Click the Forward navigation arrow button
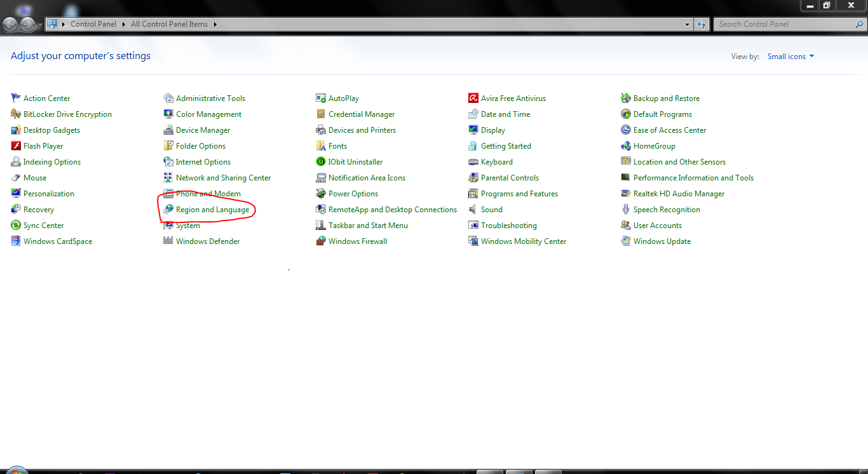 click(x=28, y=24)
